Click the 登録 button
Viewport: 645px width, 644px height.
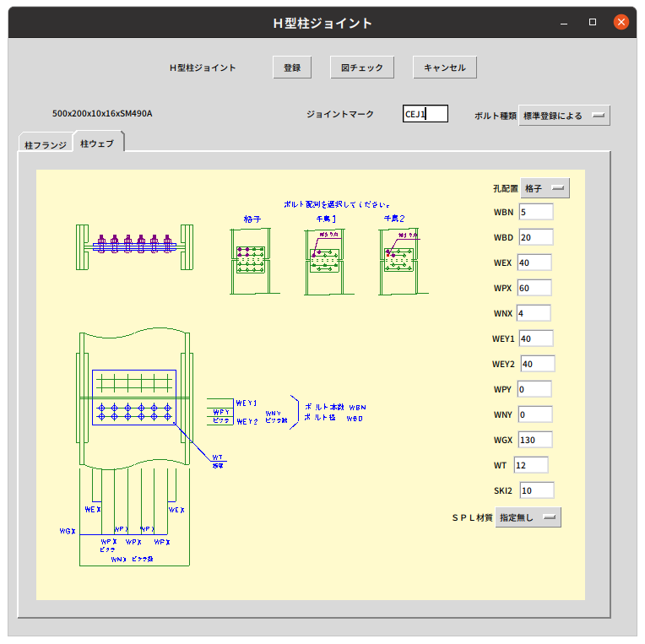point(292,68)
